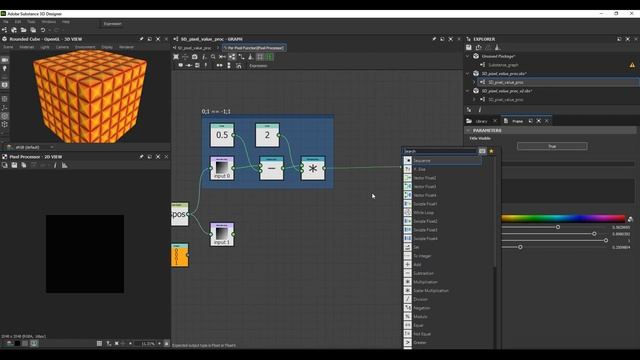
Task: Open the Tools menu
Action: click(x=31, y=22)
